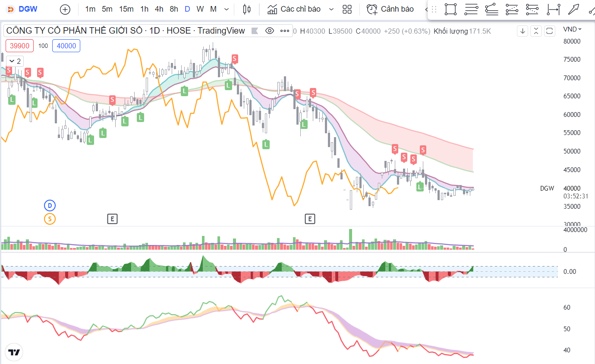Select the daily D timeframe
595x364 pixels.
[x=187, y=9]
